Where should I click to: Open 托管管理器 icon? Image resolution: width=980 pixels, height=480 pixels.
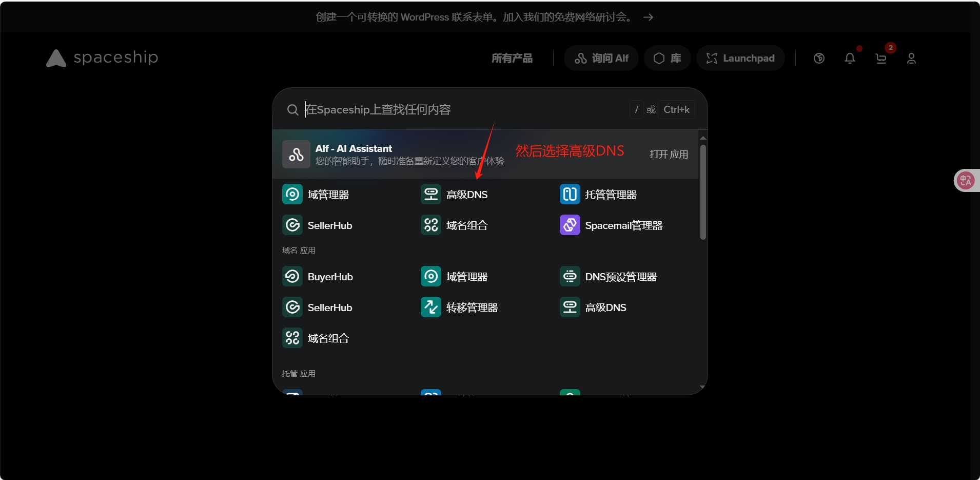570,195
